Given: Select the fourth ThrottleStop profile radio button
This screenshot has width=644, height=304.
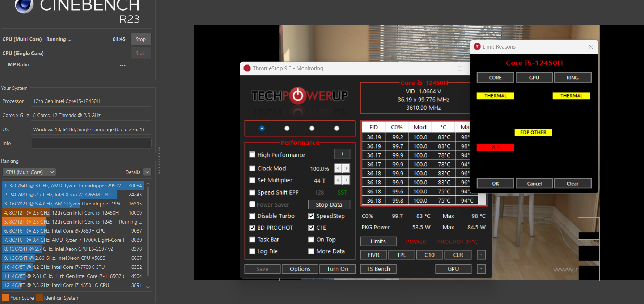Looking at the screenshot, I should point(337,128).
